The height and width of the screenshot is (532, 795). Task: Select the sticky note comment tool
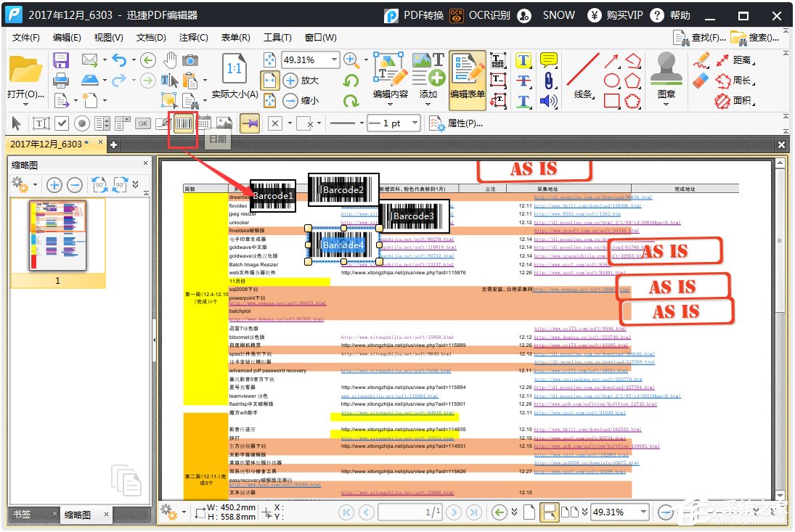549,60
